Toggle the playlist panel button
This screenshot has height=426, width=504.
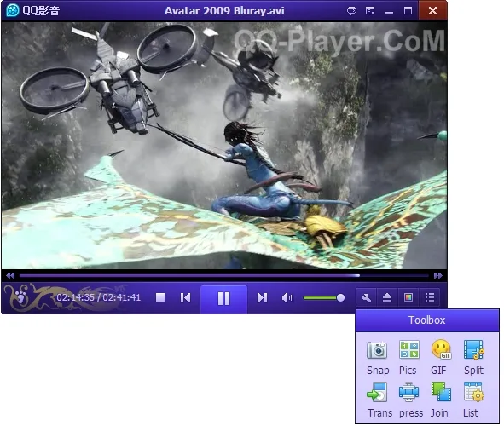(x=430, y=298)
